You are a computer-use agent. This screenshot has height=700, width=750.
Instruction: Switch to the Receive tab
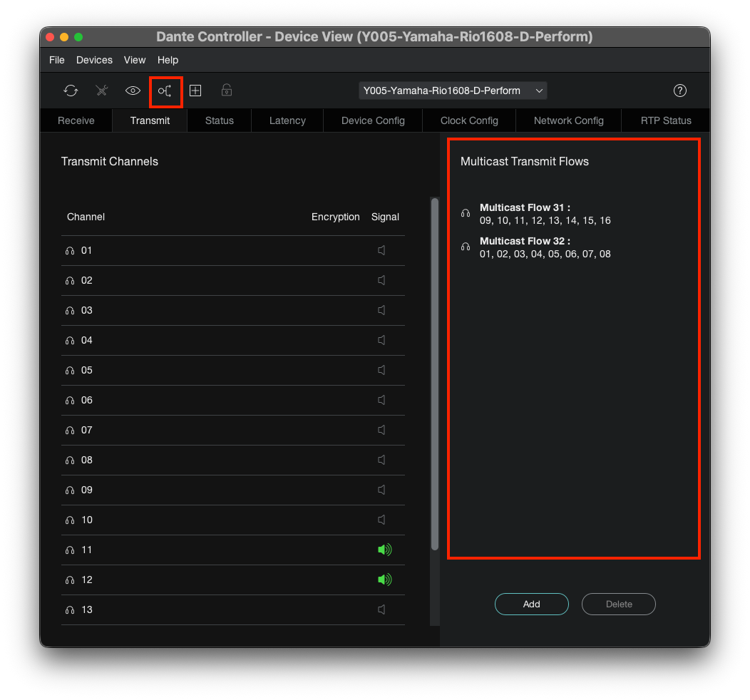tap(76, 120)
